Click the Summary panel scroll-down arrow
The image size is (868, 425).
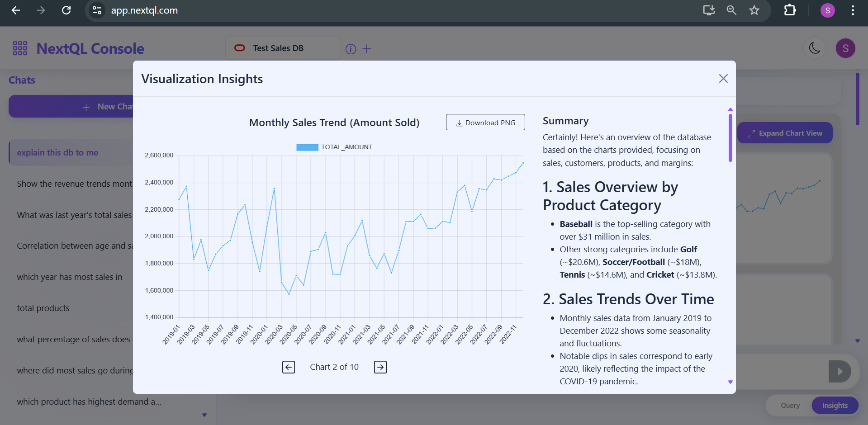730,382
